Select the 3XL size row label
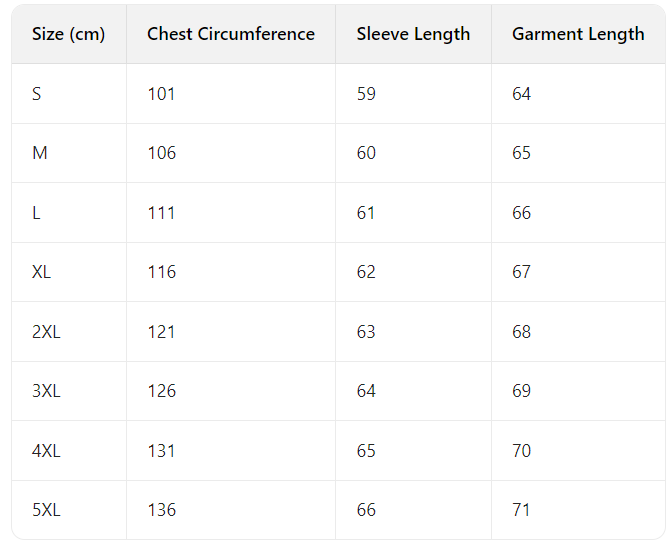Viewport: 670px width, 545px height. point(46,391)
